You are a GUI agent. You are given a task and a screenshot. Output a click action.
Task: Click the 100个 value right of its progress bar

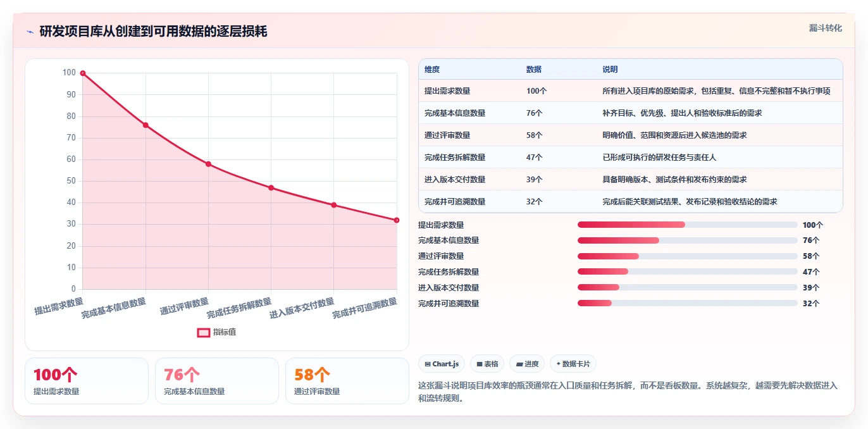click(x=813, y=225)
